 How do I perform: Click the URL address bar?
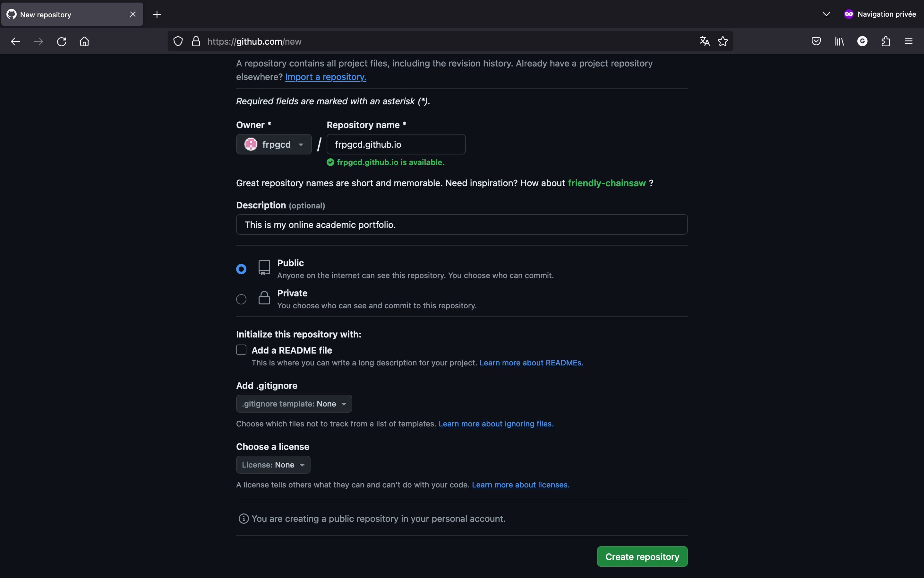pyautogui.click(x=450, y=41)
